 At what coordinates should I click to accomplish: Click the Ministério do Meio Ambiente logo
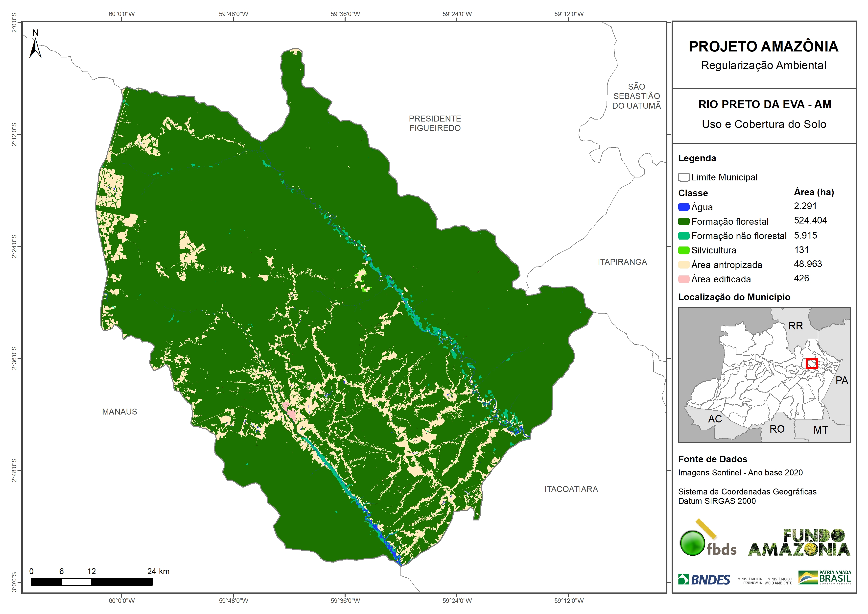(x=778, y=581)
